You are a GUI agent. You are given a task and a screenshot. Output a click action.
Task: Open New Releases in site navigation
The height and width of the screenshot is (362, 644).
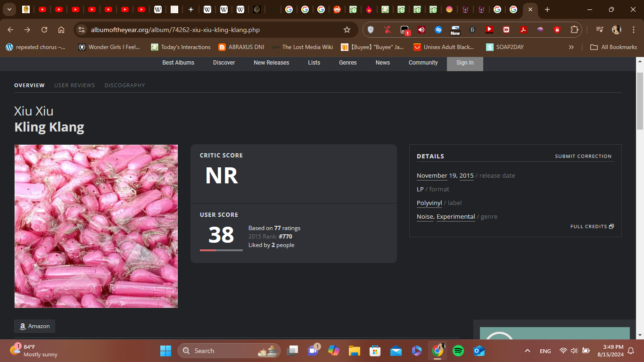272,63
